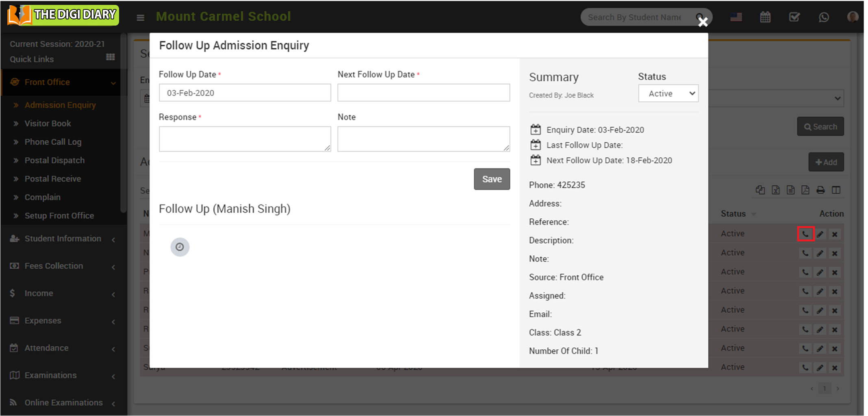Viewport: 868px width, 416px height.
Task: Click the red-highlighted phone follow-up icon
Action: click(805, 234)
